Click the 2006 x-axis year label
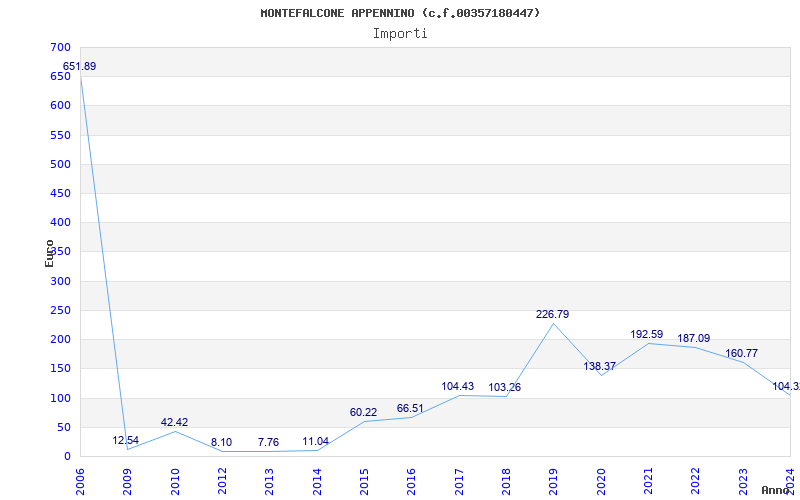This screenshot has width=800, height=500. pos(80,480)
